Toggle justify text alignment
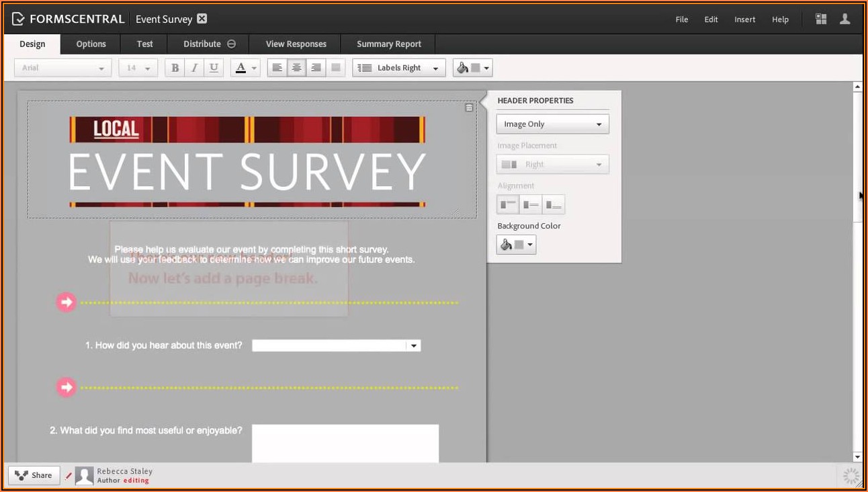The image size is (868, 492). click(x=336, y=68)
